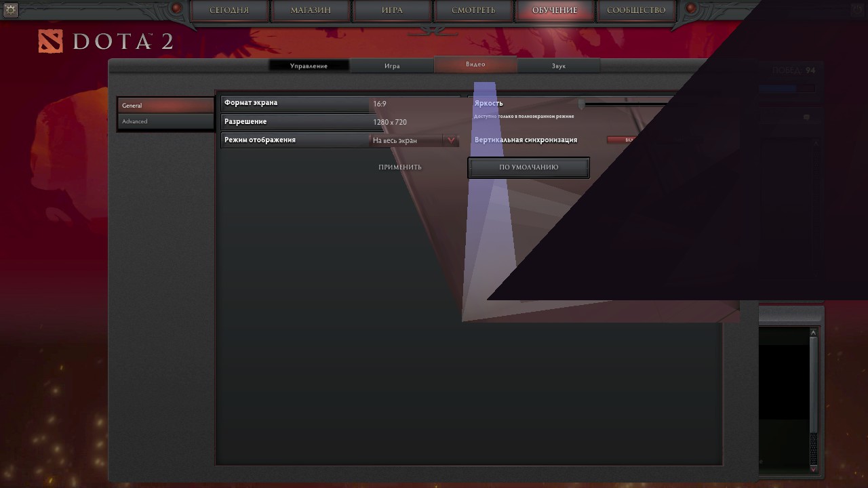Click the Формат экрана label
Screen dimensions: 868x488
pyautogui.click(x=251, y=103)
